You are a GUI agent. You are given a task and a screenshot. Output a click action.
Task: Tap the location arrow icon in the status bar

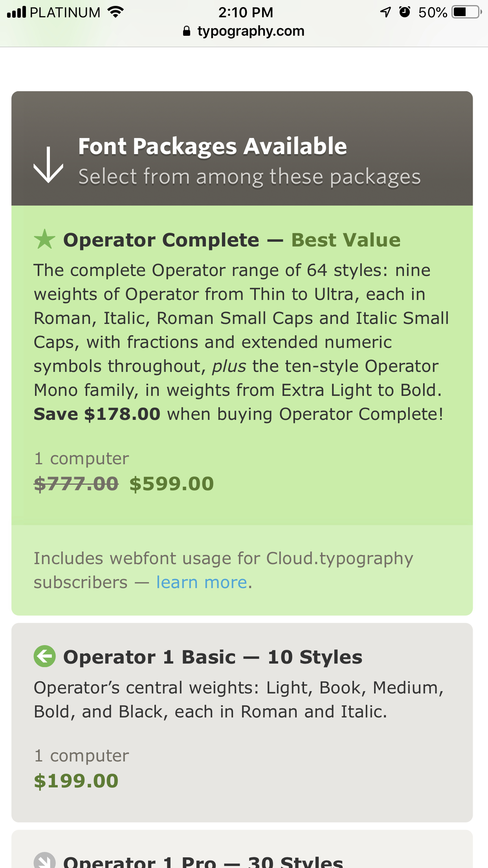point(386,12)
